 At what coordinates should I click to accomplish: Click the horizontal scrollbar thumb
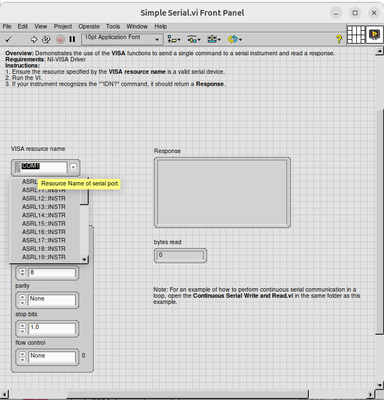(187, 394)
